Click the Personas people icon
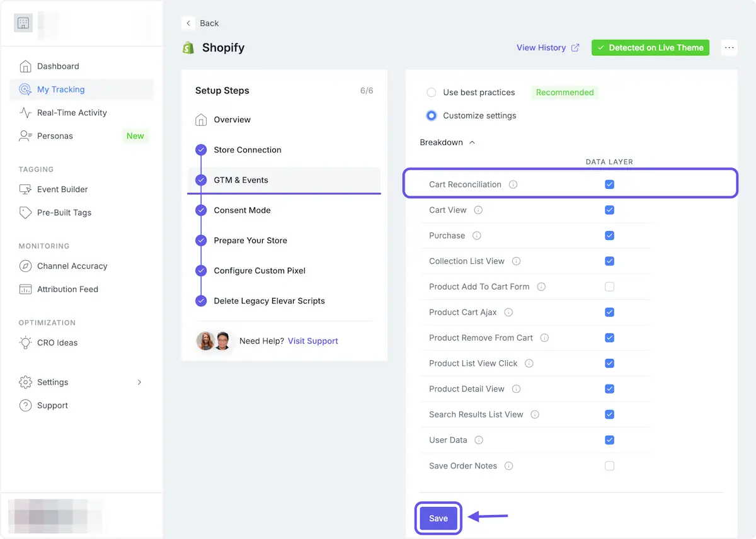The height and width of the screenshot is (539, 756). [25, 136]
